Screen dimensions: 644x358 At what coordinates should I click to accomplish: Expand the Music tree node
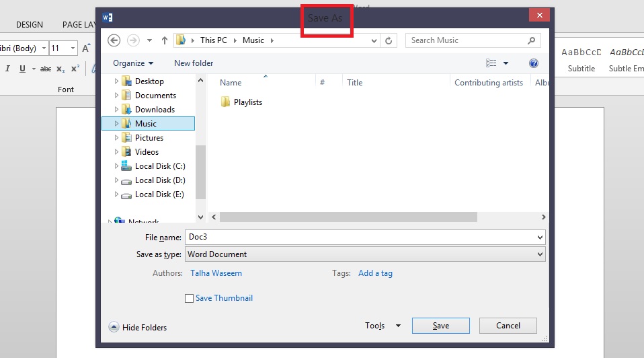tap(116, 123)
